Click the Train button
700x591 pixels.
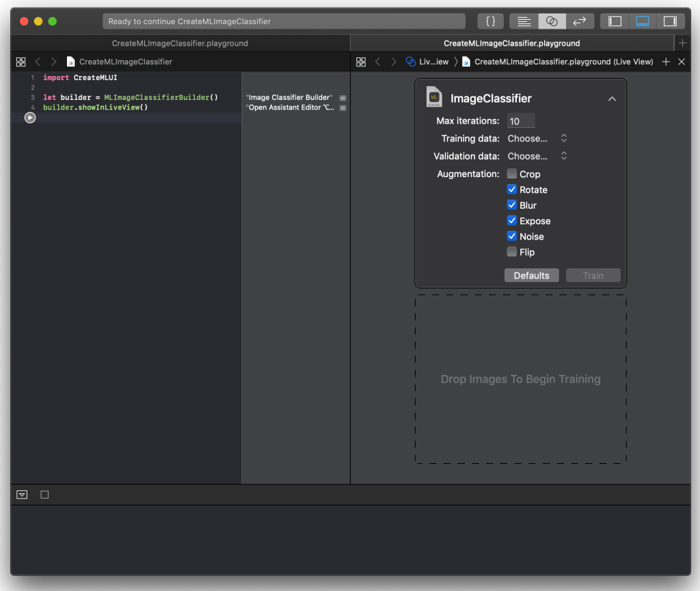593,275
